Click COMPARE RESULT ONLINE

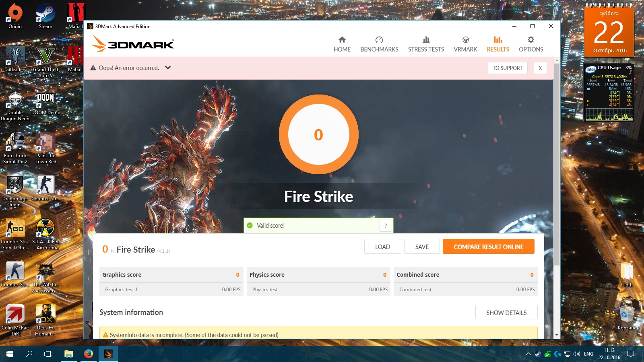(x=489, y=247)
